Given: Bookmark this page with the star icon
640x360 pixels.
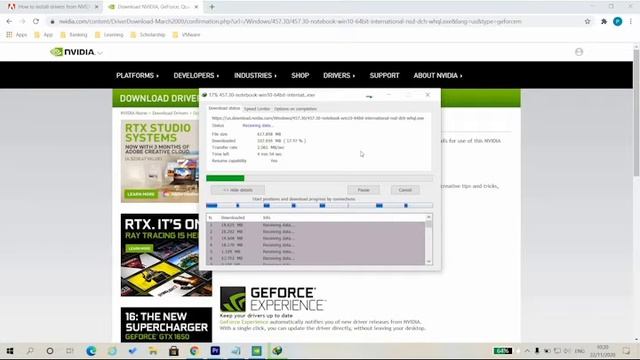Looking at the screenshot, I should [587, 21].
